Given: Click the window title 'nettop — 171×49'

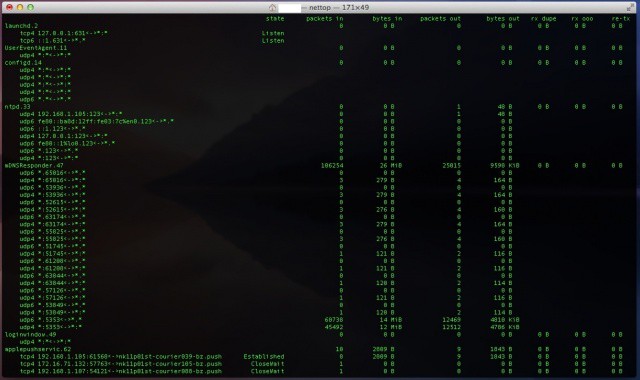Looking at the screenshot, I should tap(339, 7).
